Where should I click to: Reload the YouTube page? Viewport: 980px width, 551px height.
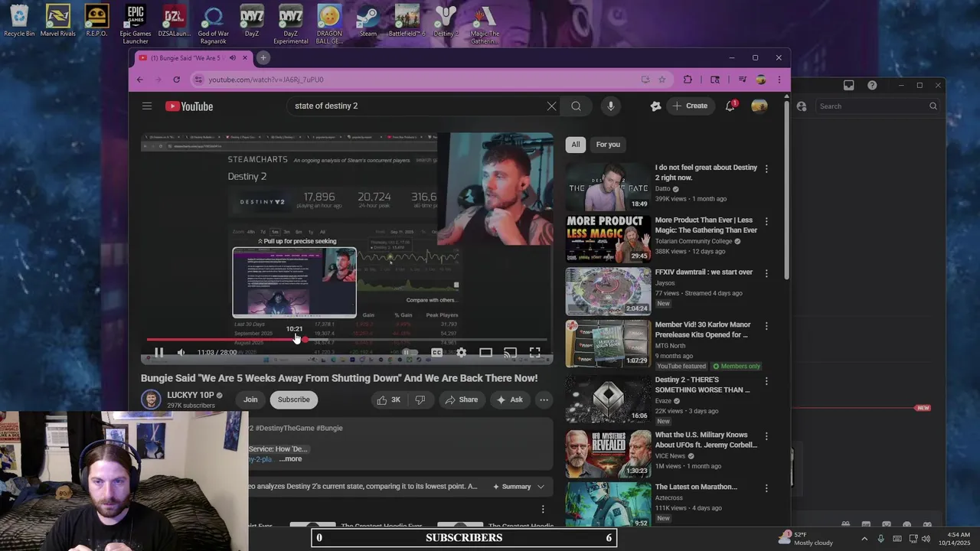(176, 80)
